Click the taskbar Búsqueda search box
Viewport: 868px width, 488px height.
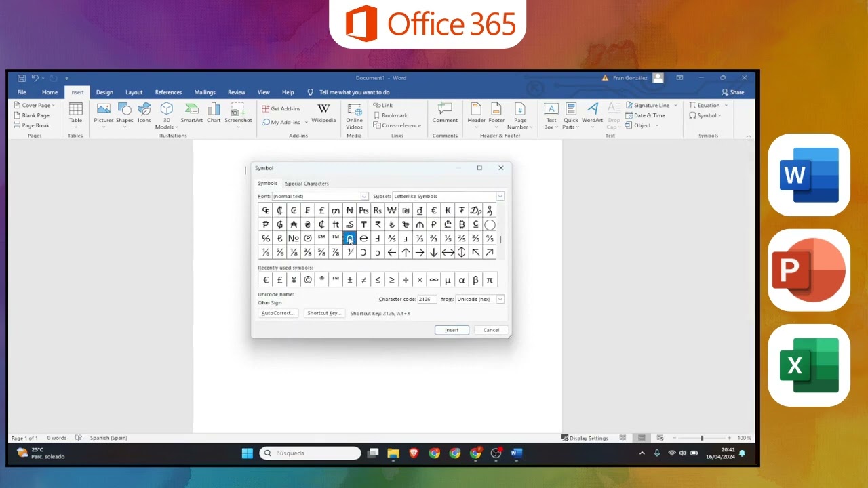click(x=310, y=453)
